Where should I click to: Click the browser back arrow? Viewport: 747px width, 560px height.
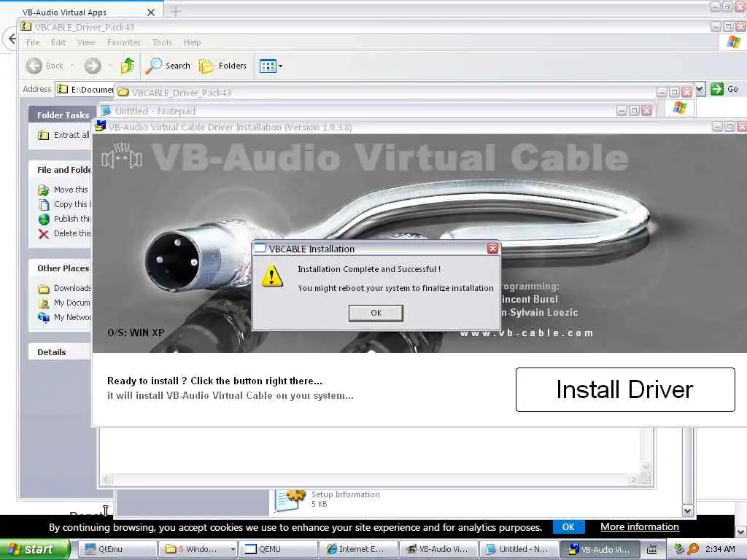click(12, 39)
